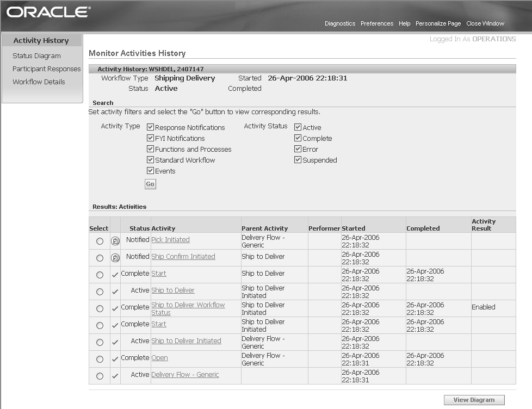The image size is (532, 409).
Task: Select the radio button for Ship to Deliver Initiated
Action: (x=100, y=342)
